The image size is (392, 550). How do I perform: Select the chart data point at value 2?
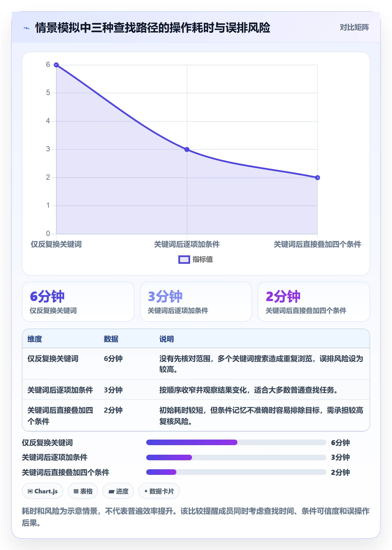point(318,178)
